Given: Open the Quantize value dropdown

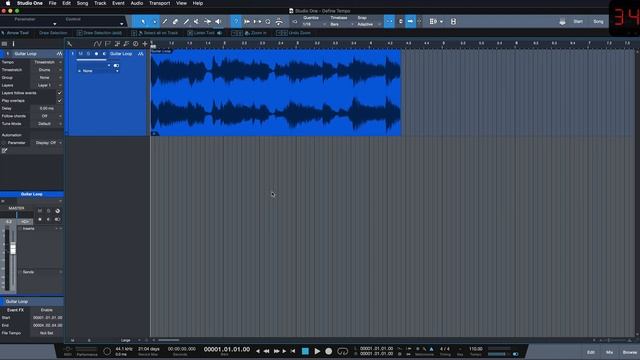Looking at the screenshot, I should click(314, 24).
